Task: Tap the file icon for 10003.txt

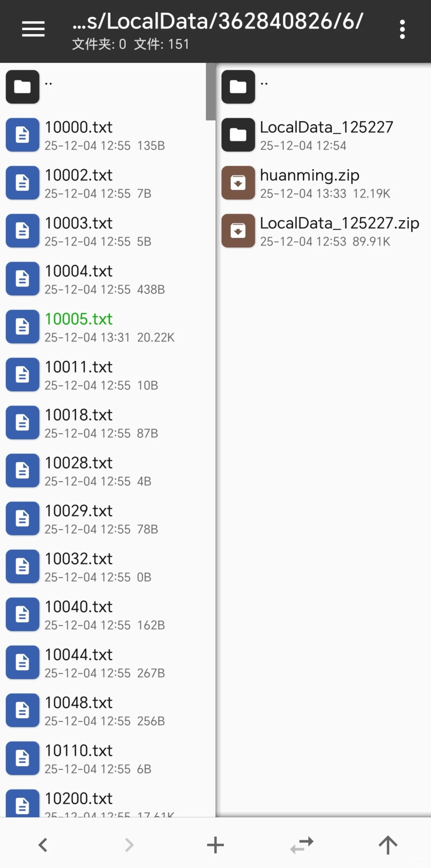Action: point(22,231)
